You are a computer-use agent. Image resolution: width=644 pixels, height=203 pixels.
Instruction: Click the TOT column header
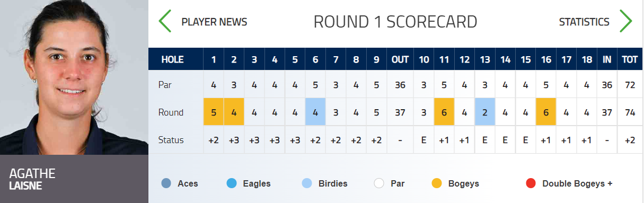click(x=630, y=59)
